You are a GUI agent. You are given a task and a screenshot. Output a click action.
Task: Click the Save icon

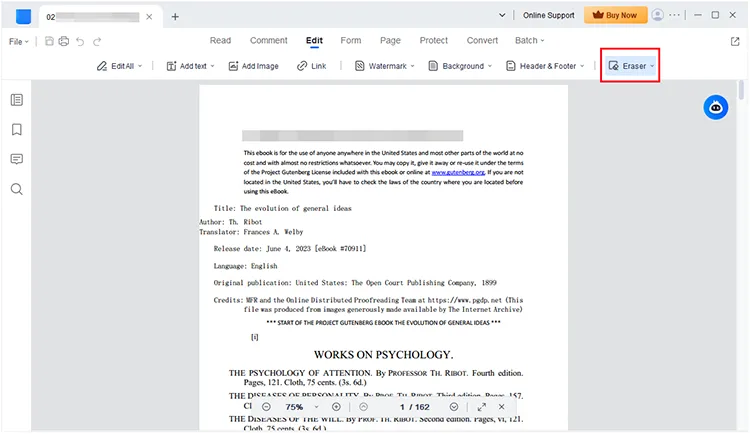[x=49, y=41]
